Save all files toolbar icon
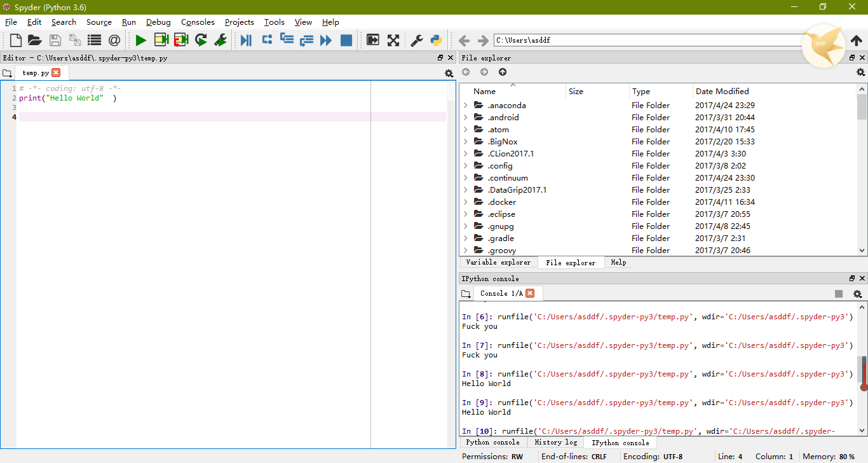Screen dimensions: 868x463 pos(75,40)
